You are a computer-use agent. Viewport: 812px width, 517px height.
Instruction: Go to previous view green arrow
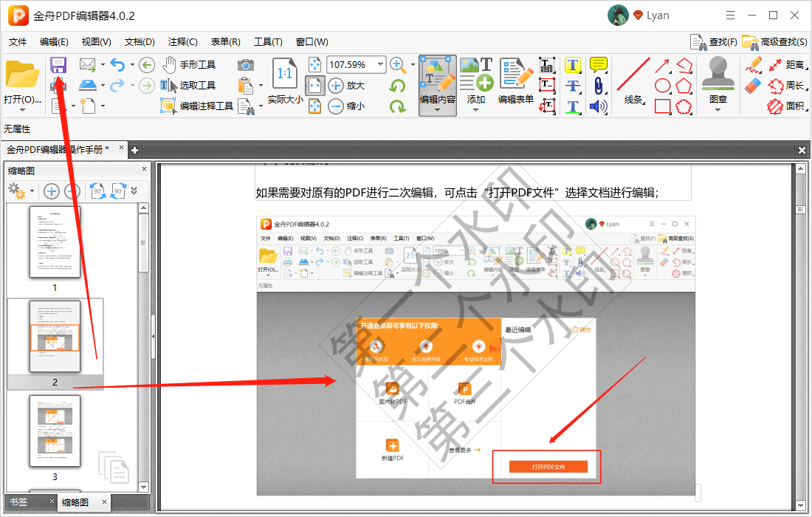(x=147, y=65)
